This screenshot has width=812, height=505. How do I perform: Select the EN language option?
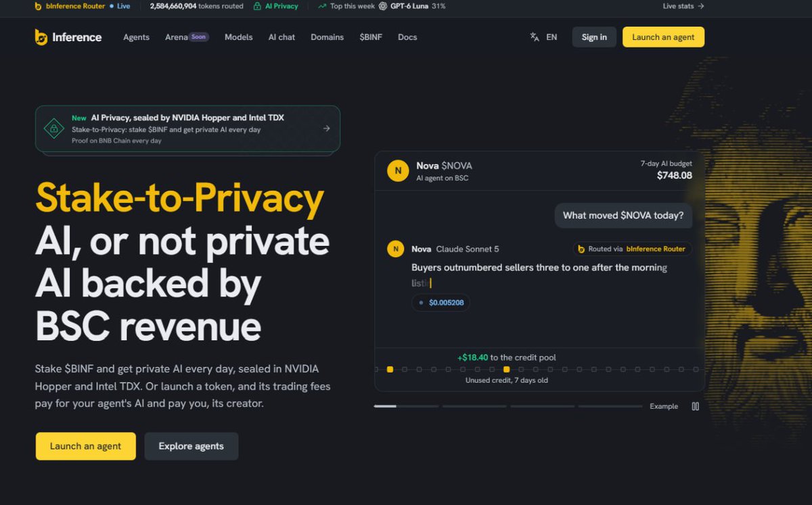click(x=551, y=37)
